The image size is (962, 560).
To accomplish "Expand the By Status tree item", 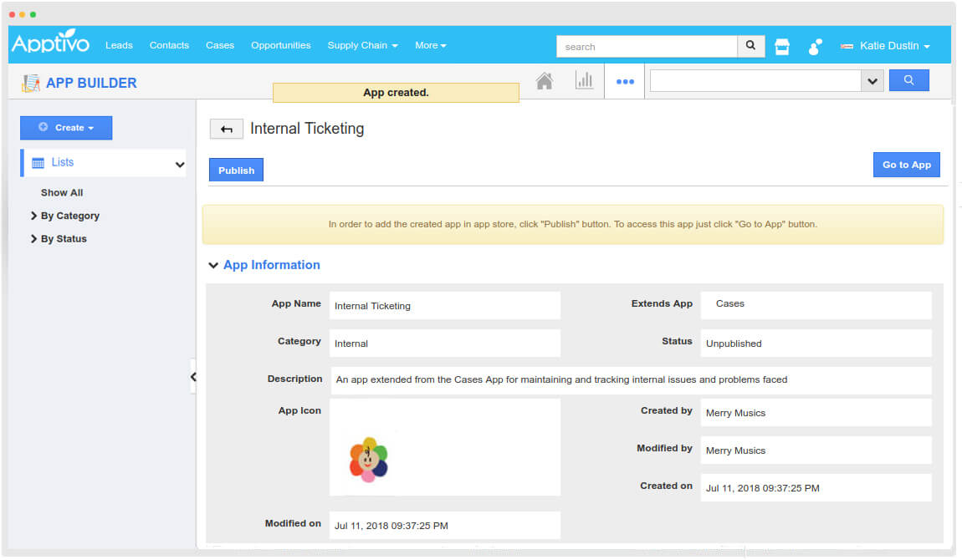I will (x=64, y=239).
